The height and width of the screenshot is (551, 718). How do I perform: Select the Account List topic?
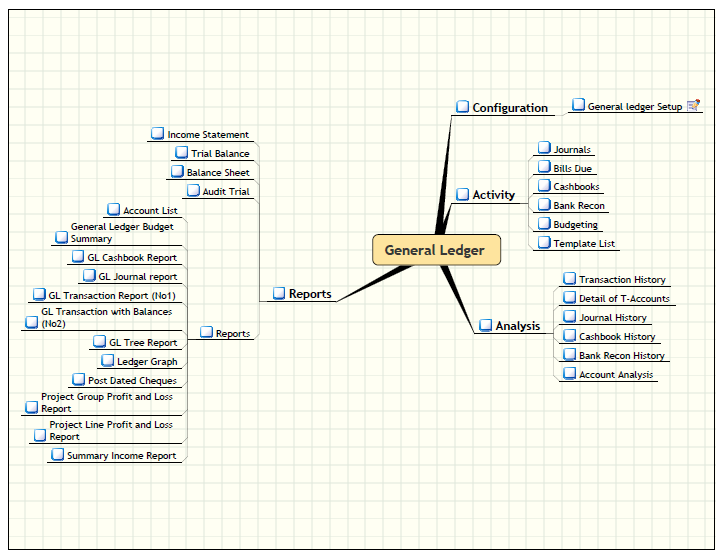(150, 211)
